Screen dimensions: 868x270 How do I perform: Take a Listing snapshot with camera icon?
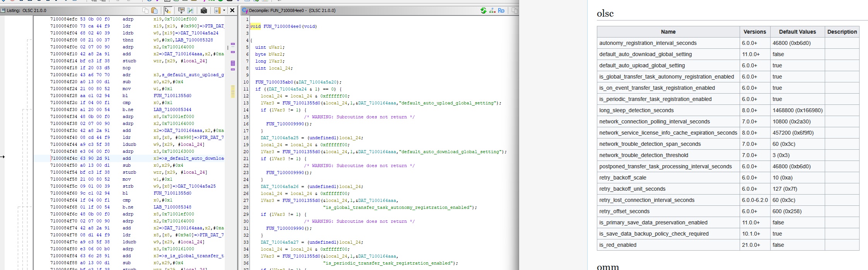pyautogui.click(x=204, y=10)
